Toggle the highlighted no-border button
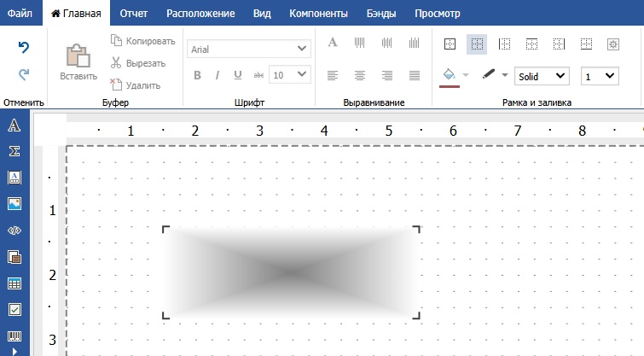The image size is (644, 356). 477,44
